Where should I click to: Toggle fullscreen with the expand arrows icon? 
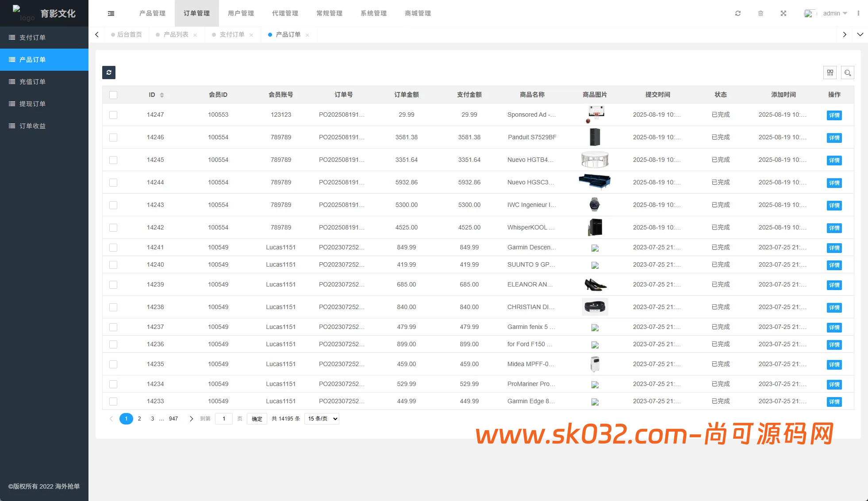pyautogui.click(x=784, y=13)
